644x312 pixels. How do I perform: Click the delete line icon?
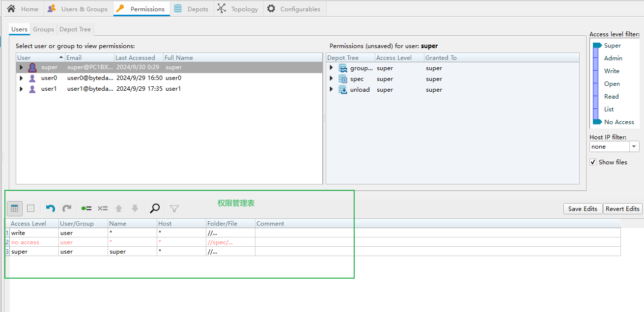point(102,208)
